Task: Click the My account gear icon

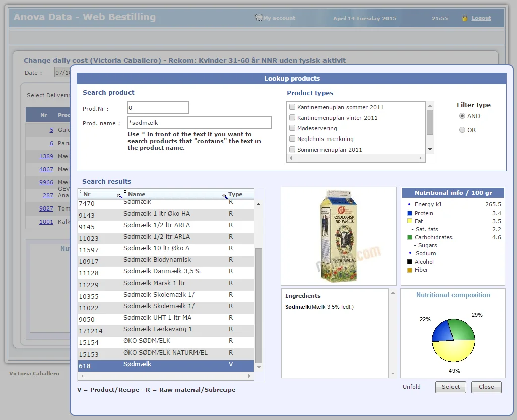Action: point(259,18)
